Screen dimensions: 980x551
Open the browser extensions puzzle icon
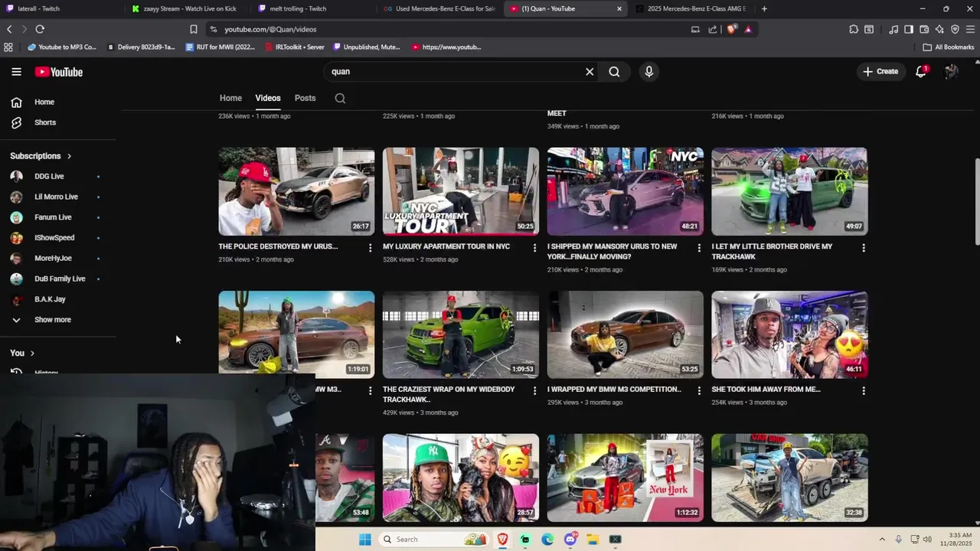(x=854, y=29)
